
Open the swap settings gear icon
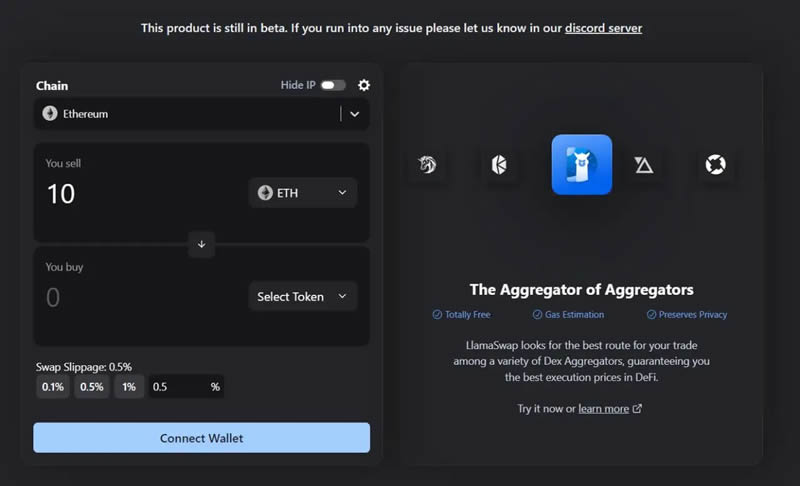click(364, 86)
